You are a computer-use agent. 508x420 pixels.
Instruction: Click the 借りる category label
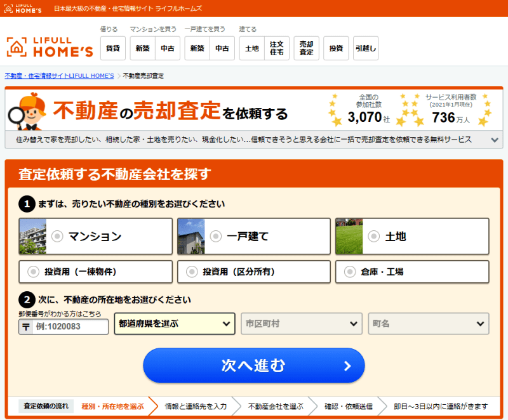click(109, 29)
